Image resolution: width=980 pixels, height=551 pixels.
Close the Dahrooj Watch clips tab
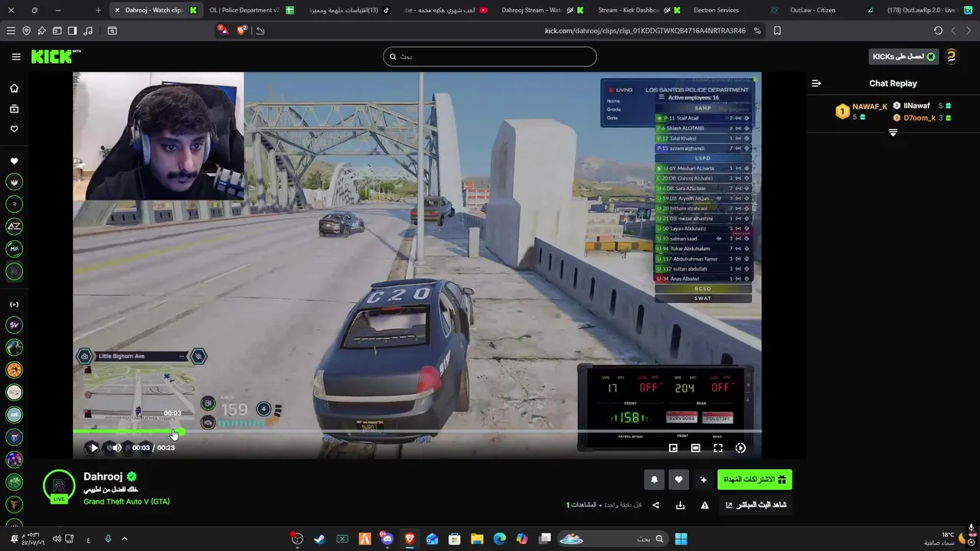click(x=116, y=10)
